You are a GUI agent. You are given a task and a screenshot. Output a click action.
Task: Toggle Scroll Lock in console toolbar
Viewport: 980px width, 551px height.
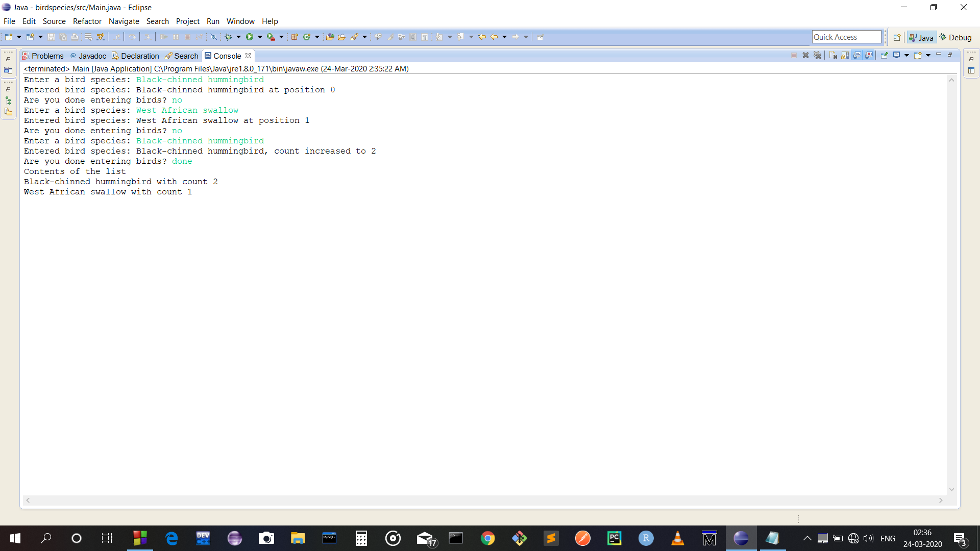click(x=845, y=55)
